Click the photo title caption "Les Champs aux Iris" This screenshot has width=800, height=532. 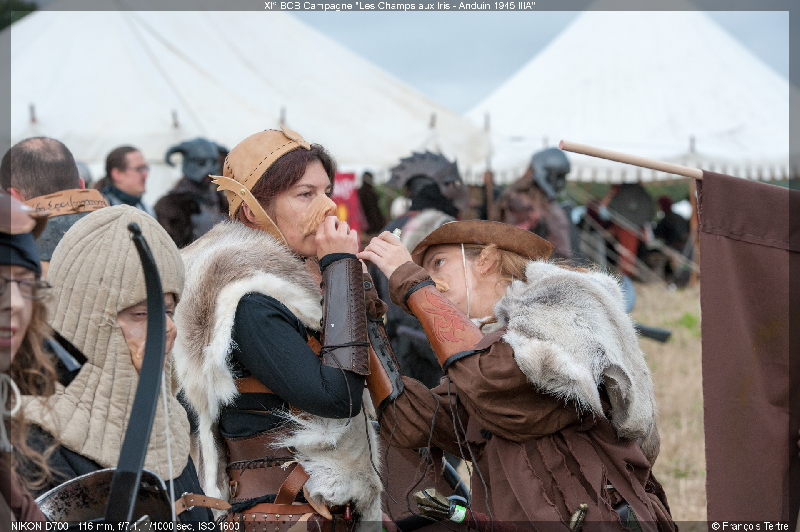point(400,5)
